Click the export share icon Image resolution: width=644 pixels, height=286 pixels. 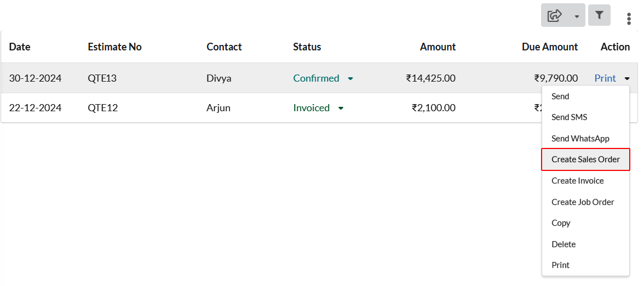click(554, 15)
